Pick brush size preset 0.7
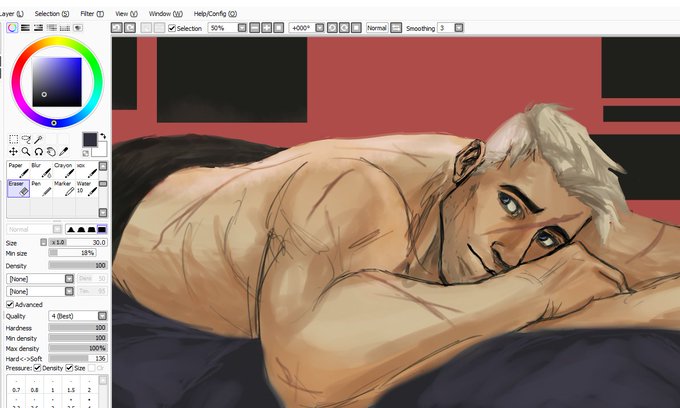680x408 pixels. [x=16, y=386]
